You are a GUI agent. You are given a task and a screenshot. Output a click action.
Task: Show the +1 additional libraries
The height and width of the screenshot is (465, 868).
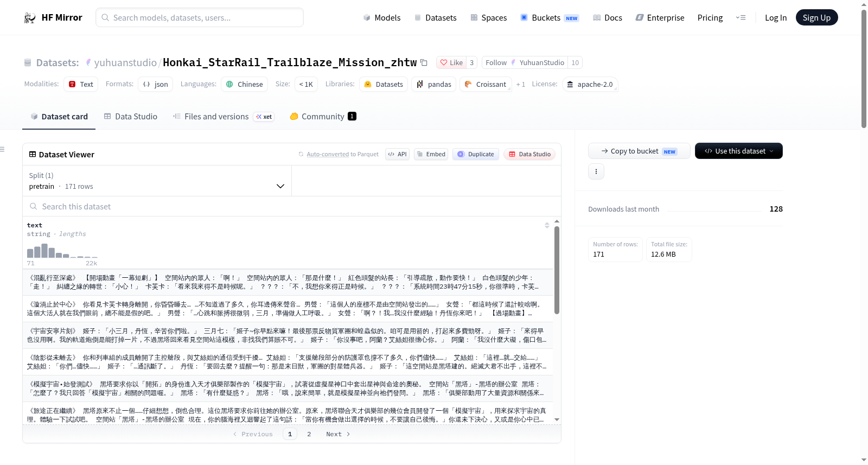point(521,84)
